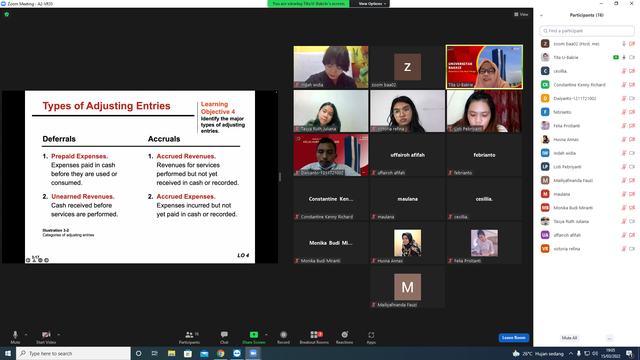
Task: Click the zoom baa02 Z avatar tile
Action: tap(407, 67)
